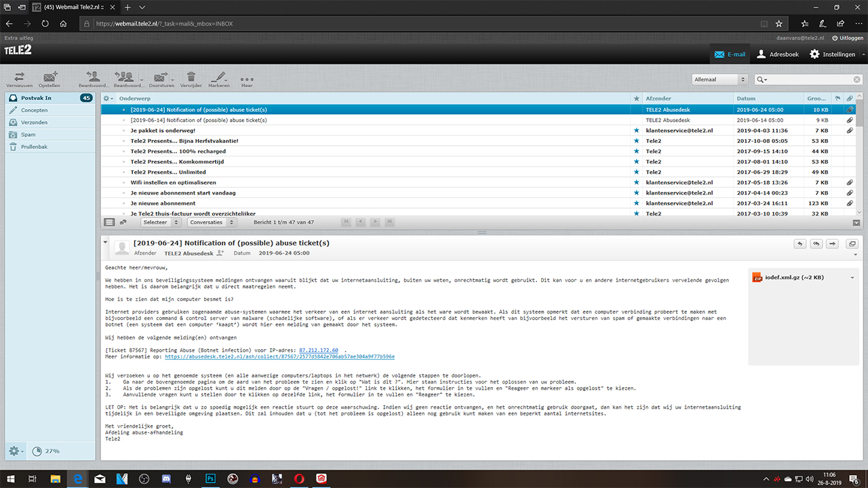868x488 pixels.
Task: Delete message with Verwijder trash icon
Action: 191,79
